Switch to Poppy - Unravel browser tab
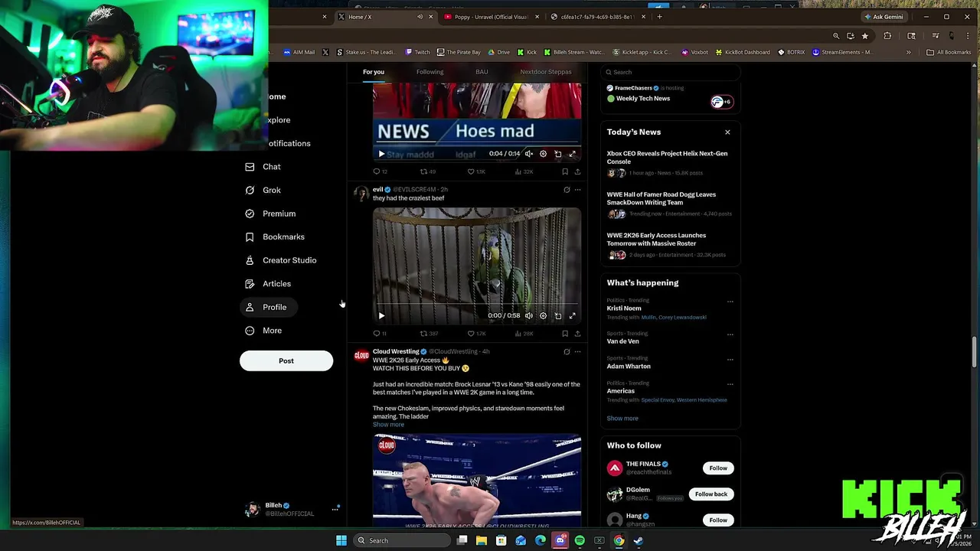 492,17
